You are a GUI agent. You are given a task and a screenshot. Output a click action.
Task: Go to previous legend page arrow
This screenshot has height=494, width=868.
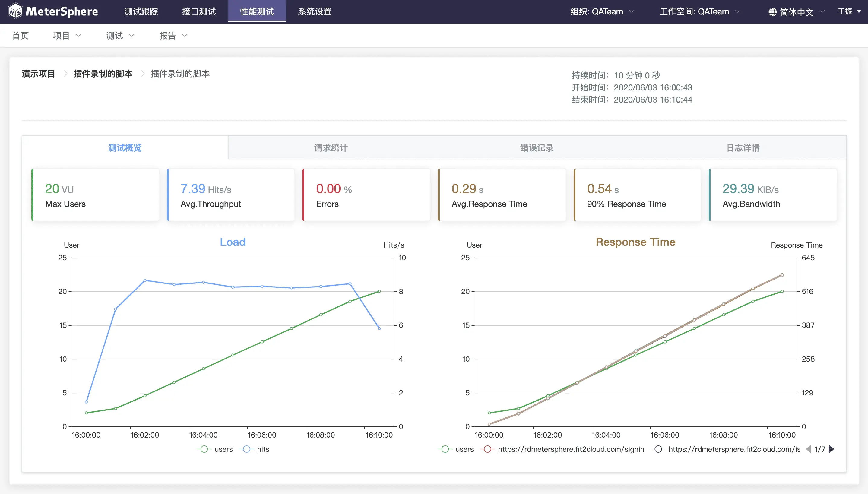pyautogui.click(x=809, y=449)
